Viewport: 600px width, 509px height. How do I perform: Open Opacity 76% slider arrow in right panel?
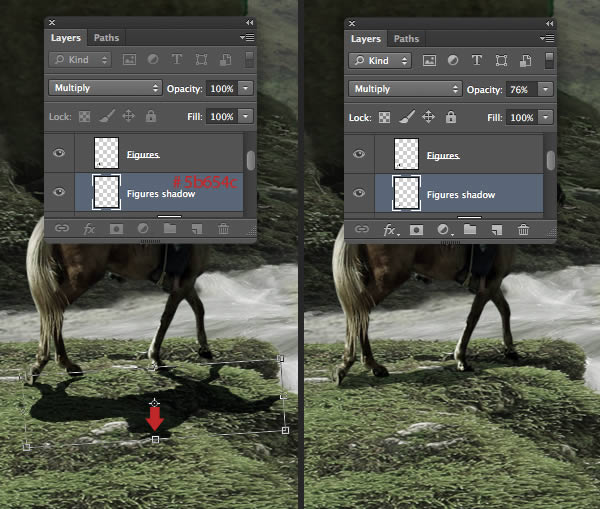(x=546, y=89)
